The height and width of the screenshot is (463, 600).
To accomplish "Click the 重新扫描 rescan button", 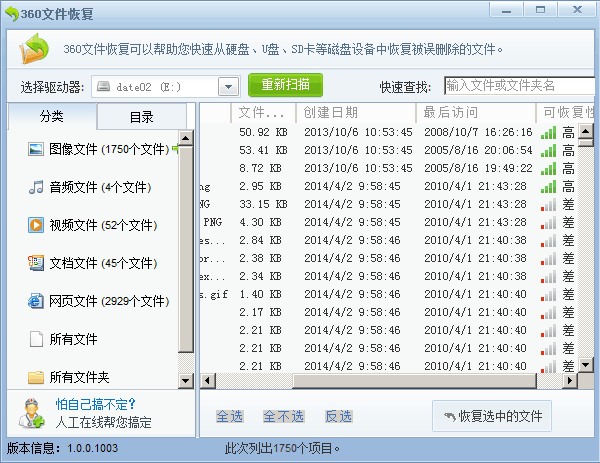I will [285, 85].
